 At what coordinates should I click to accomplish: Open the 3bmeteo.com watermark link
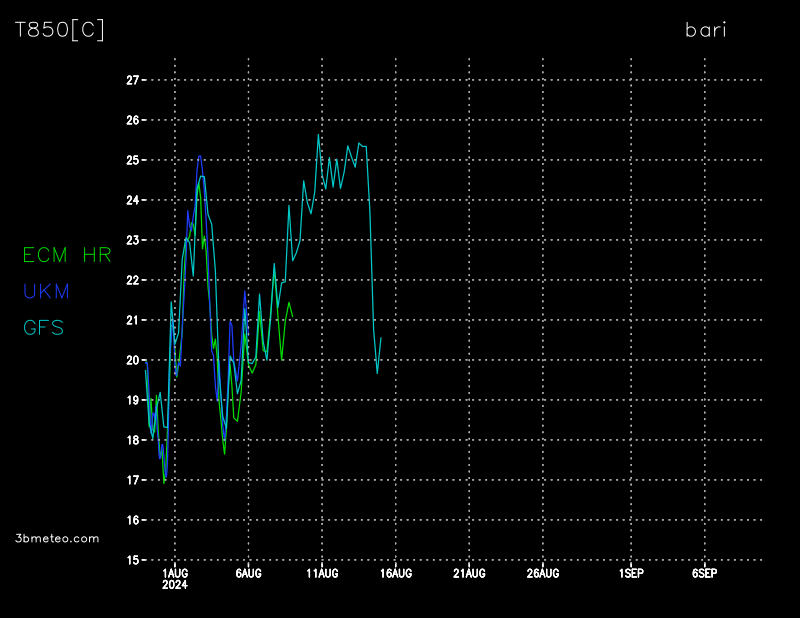(x=58, y=538)
